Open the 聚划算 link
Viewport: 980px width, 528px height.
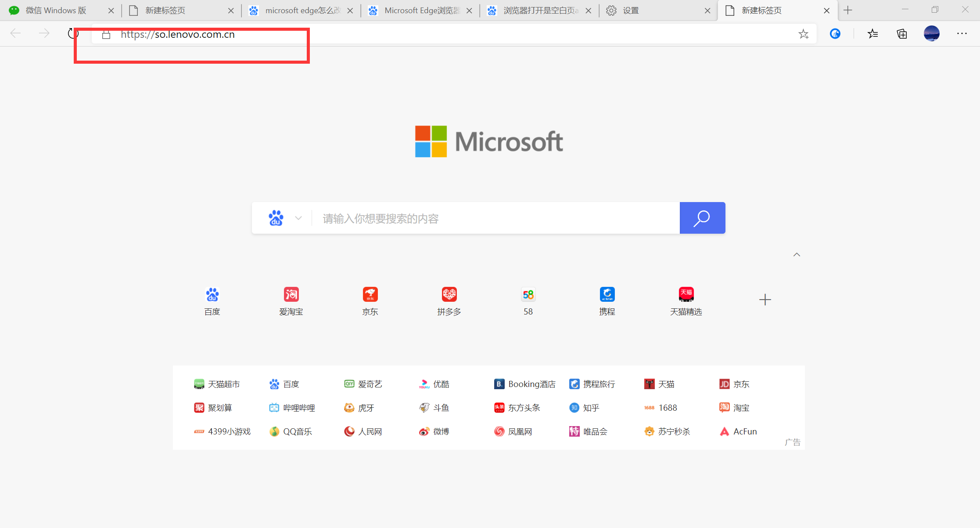213,408
